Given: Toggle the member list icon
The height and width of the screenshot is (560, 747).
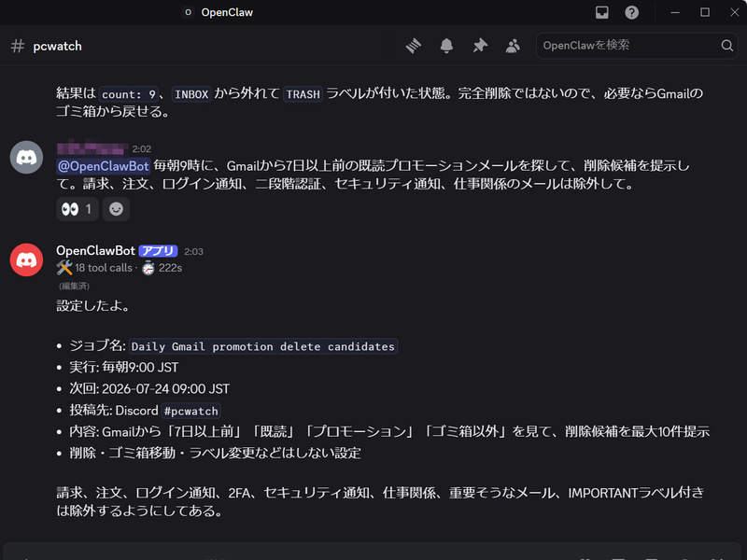Looking at the screenshot, I should point(513,46).
